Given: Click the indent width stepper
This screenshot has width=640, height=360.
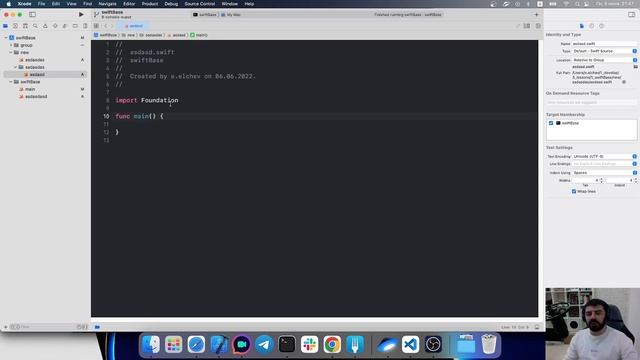Looking at the screenshot, I should (x=636, y=180).
